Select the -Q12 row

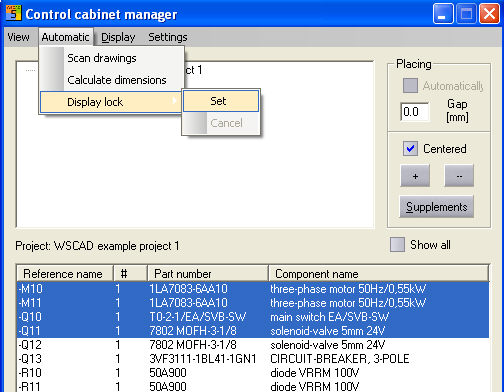coord(253,345)
